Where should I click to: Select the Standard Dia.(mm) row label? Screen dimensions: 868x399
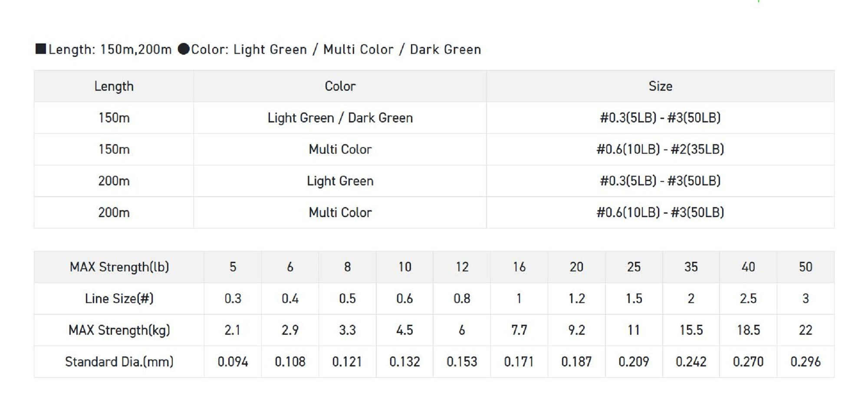pyautogui.click(x=119, y=362)
